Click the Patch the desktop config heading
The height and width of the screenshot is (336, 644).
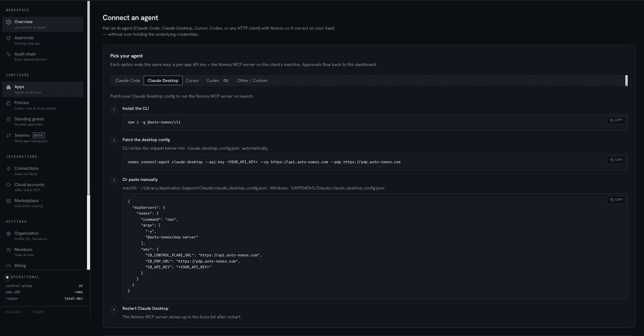coord(146,140)
